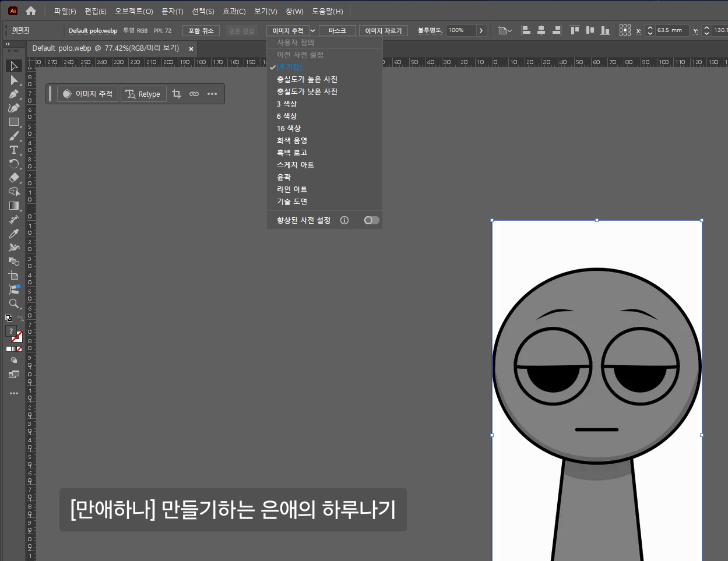Open the 보기(V) menu
728x561 pixels.
click(x=266, y=11)
